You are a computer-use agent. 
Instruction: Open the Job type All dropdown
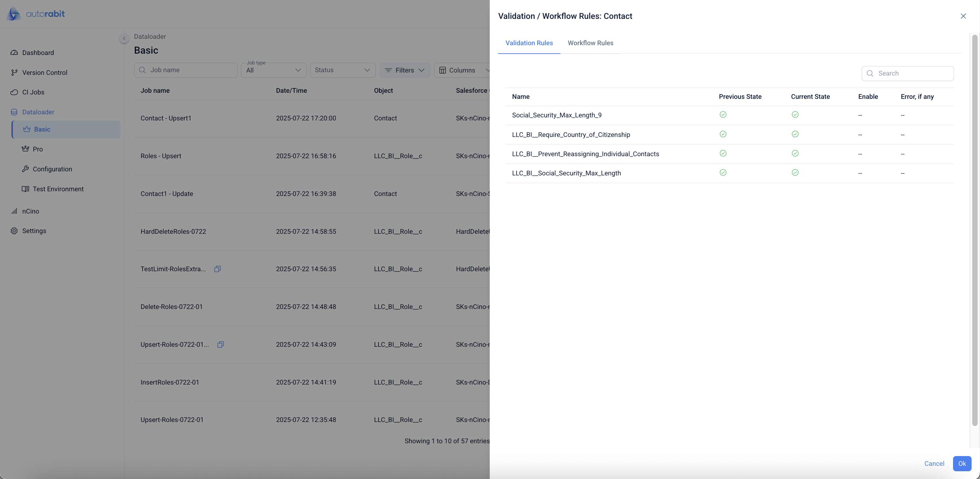pyautogui.click(x=274, y=70)
